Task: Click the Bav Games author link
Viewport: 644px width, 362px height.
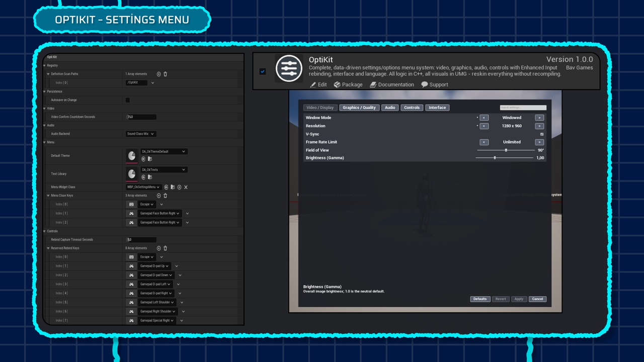Action: coord(580,67)
